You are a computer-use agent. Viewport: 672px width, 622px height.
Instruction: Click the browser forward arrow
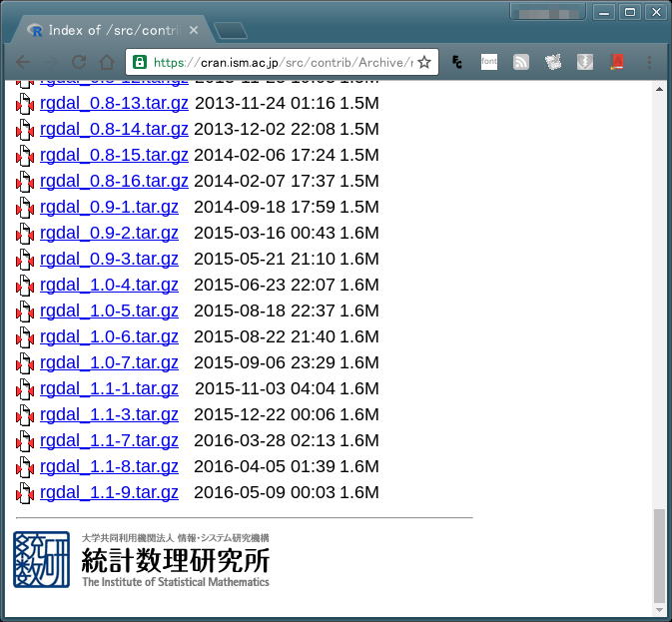(51, 63)
